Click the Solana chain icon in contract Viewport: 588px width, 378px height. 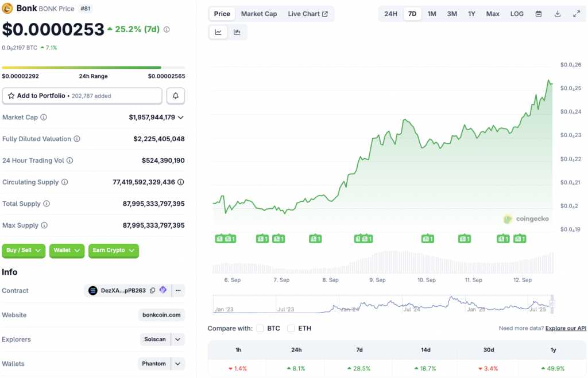click(93, 290)
